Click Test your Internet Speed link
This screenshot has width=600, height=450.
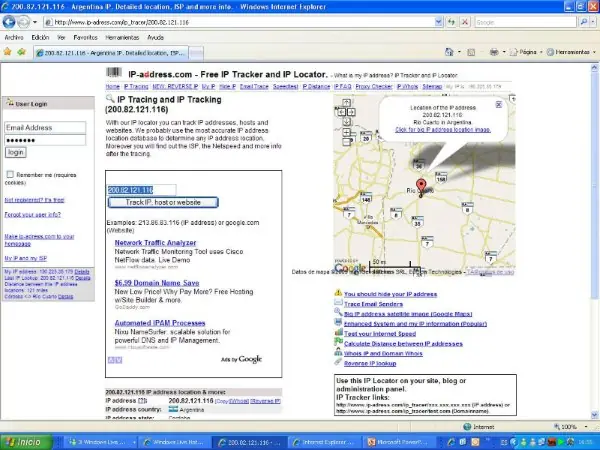[380, 334]
